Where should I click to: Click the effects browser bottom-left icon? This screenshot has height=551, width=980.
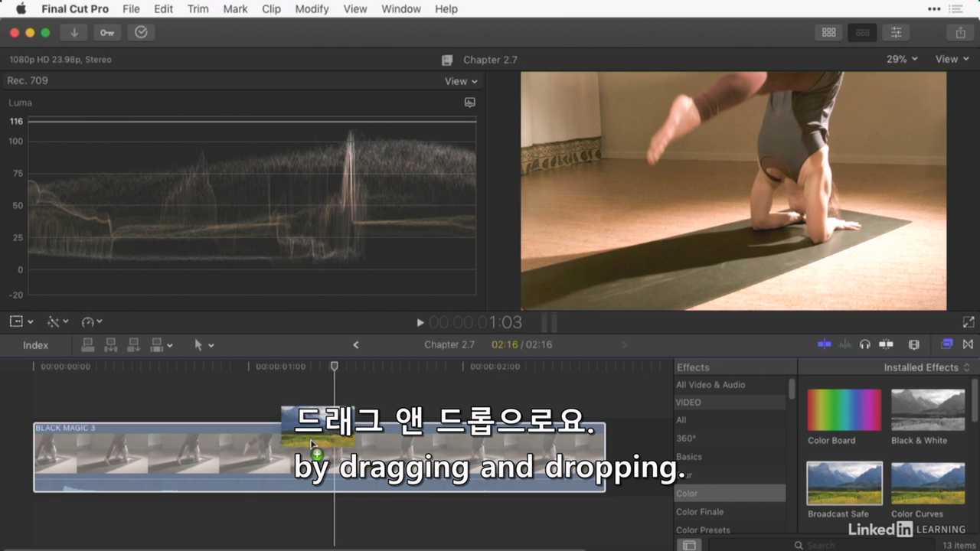tap(690, 545)
